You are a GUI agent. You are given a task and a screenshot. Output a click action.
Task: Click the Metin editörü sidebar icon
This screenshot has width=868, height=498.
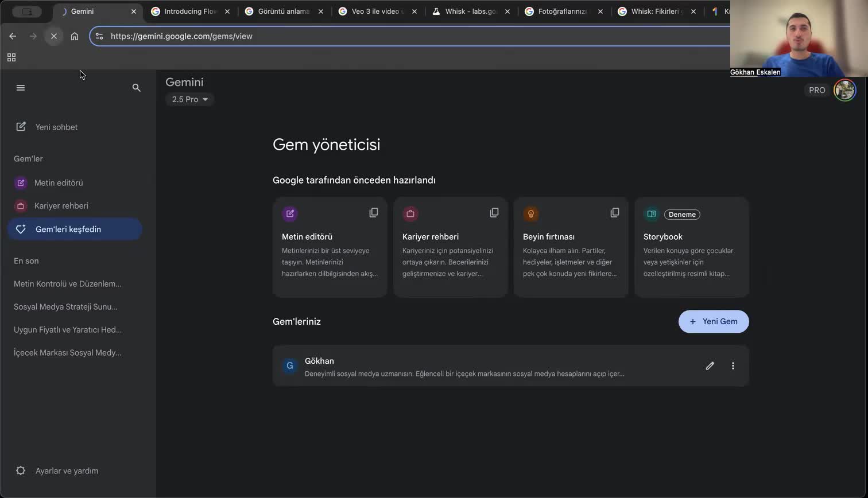click(21, 183)
